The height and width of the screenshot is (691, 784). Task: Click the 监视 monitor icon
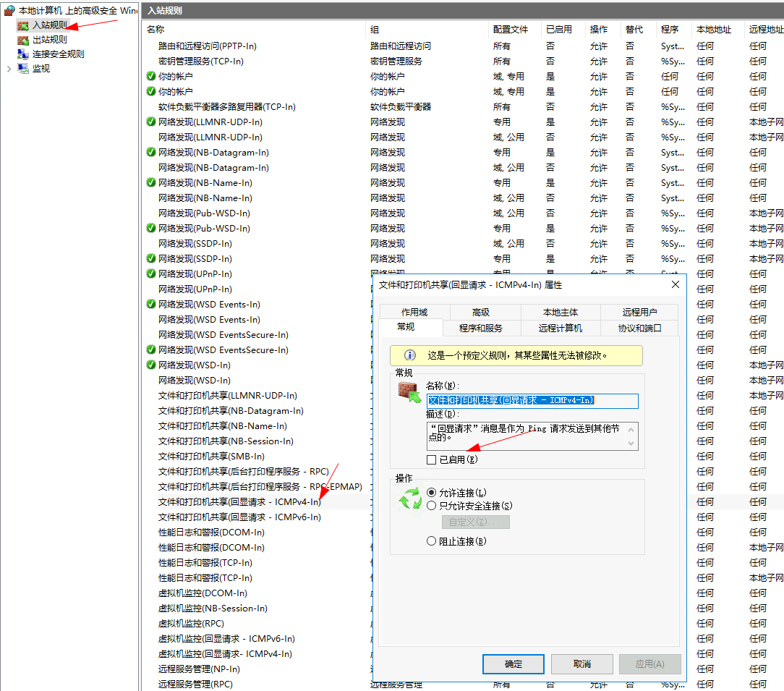click(23, 69)
